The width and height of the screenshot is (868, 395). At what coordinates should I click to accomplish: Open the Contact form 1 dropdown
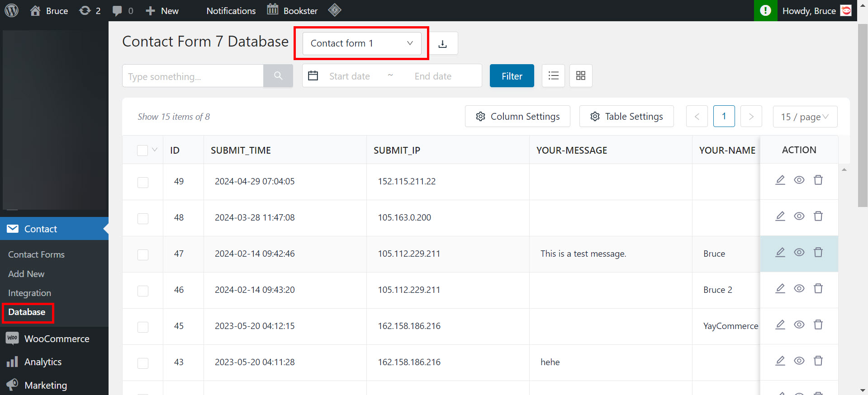tap(361, 43)
